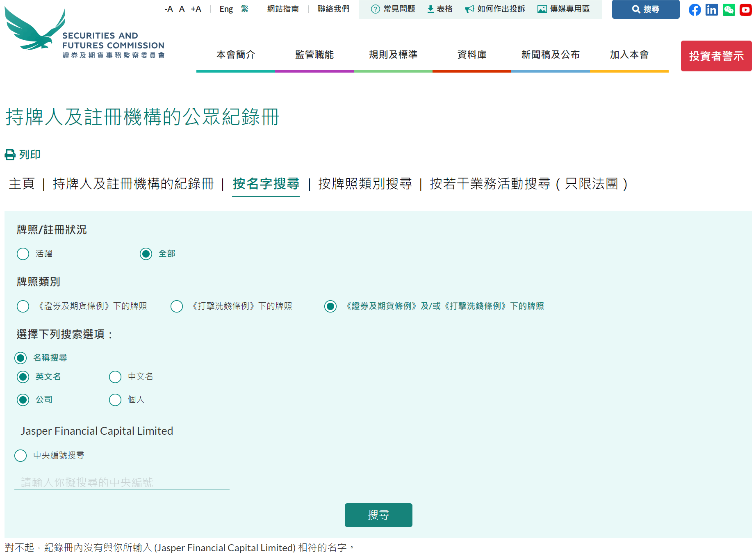Open 常見問題 with question mark icon
756x559 pixels.
click(393, 9)
